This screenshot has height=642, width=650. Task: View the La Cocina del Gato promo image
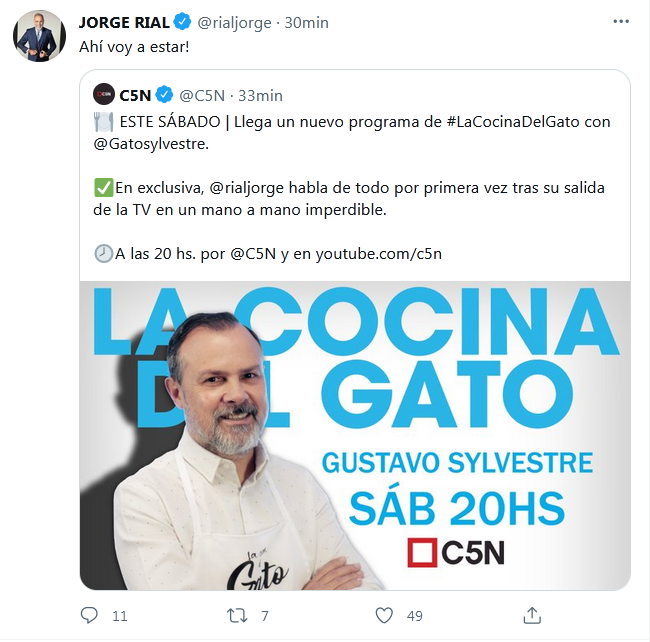click(355, 435)
